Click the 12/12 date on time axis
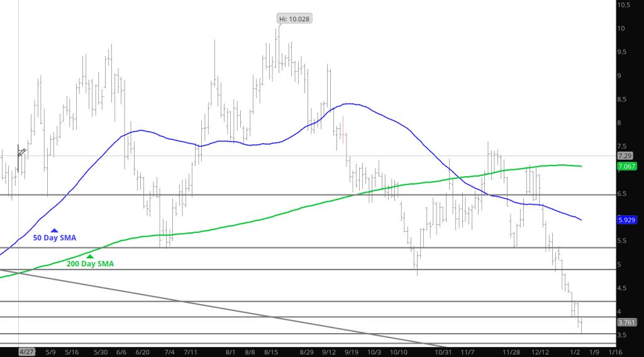 (540, 351)
